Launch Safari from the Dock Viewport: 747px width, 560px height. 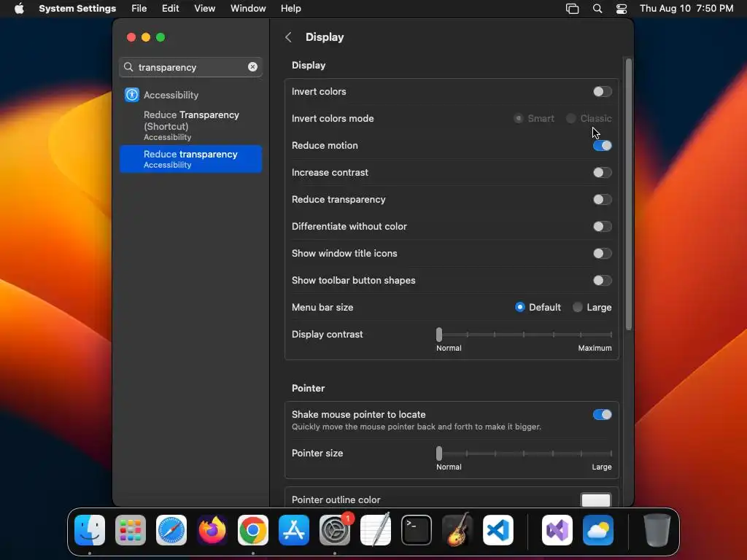tap(171, 530)
